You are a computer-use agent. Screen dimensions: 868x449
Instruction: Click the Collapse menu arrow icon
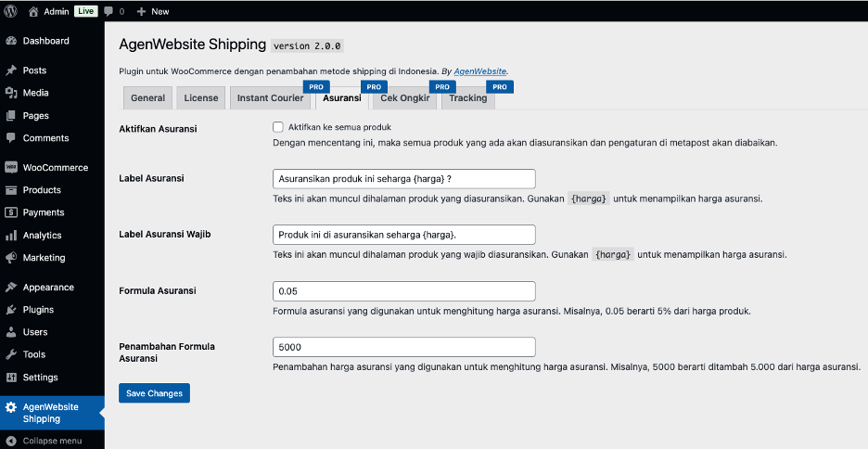11,442
